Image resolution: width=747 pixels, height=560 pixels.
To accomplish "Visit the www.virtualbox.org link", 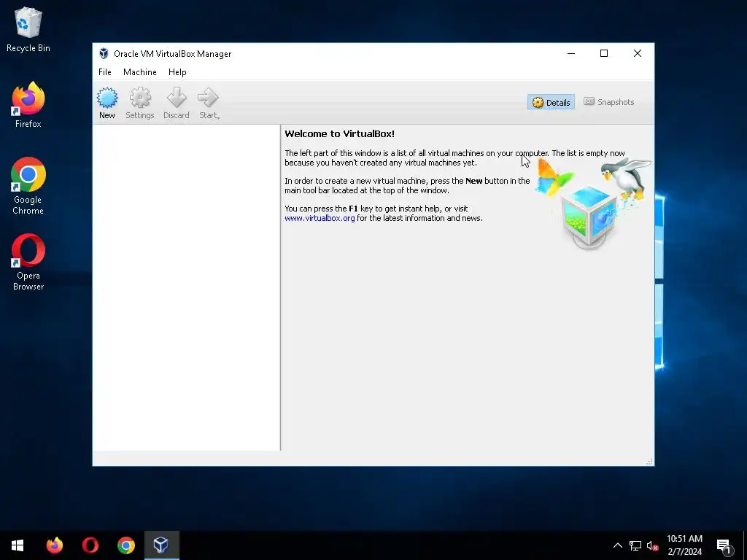I will click(x=320, y=218).
